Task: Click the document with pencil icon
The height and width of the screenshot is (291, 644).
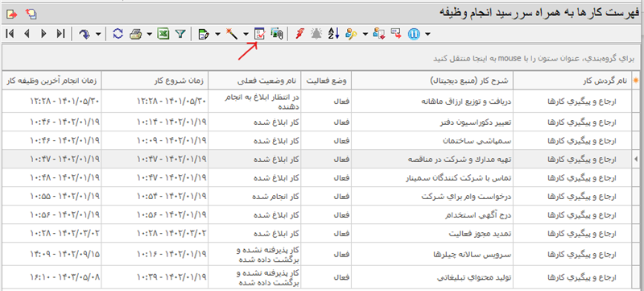Action: click(204, 34)
